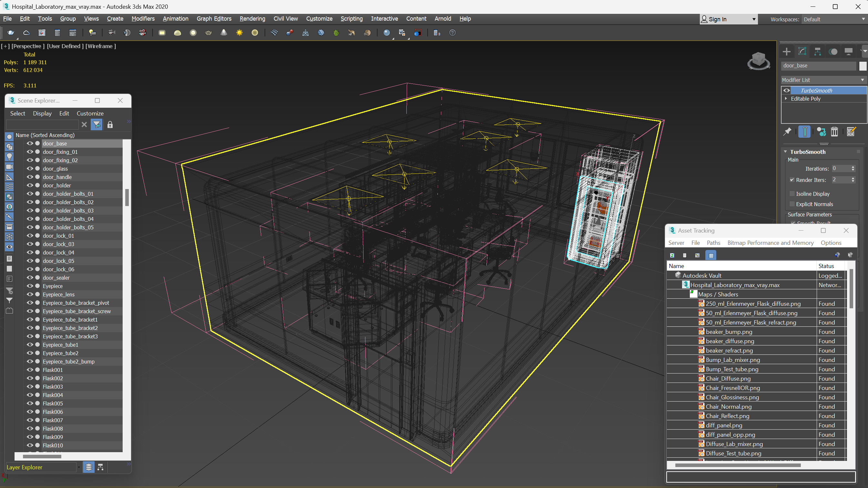Click the table view icon in Asset Tracking
868x488 pixels.
(x=711, y=255)
